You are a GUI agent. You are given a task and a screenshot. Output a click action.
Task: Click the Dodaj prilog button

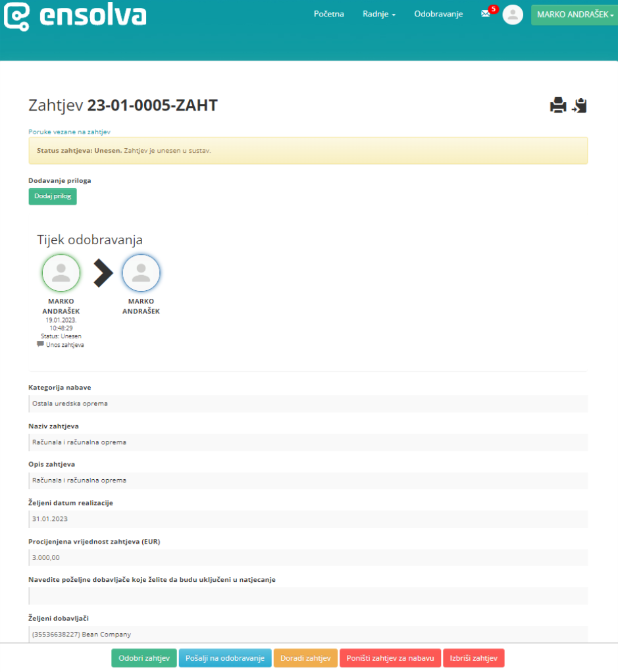coord(53,196)
